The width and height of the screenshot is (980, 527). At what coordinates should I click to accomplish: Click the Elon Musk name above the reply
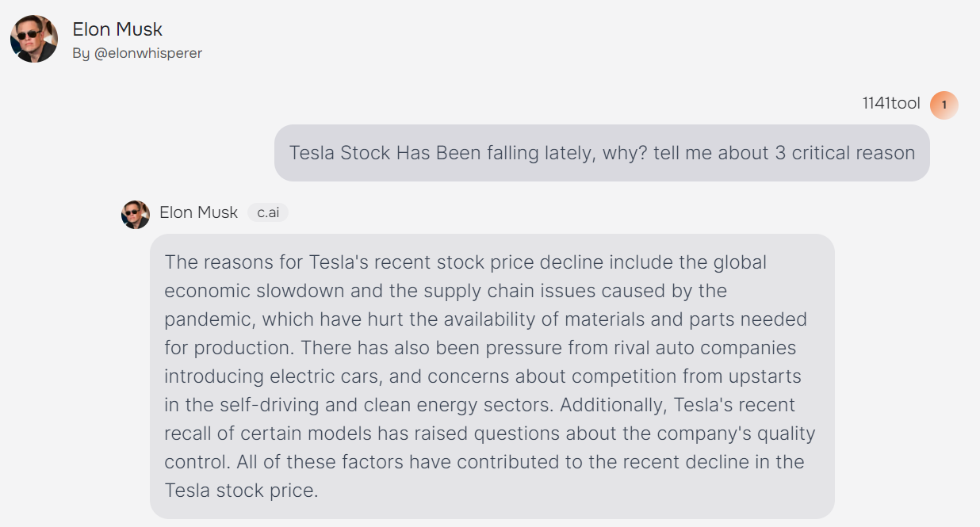tap(198, 212)
